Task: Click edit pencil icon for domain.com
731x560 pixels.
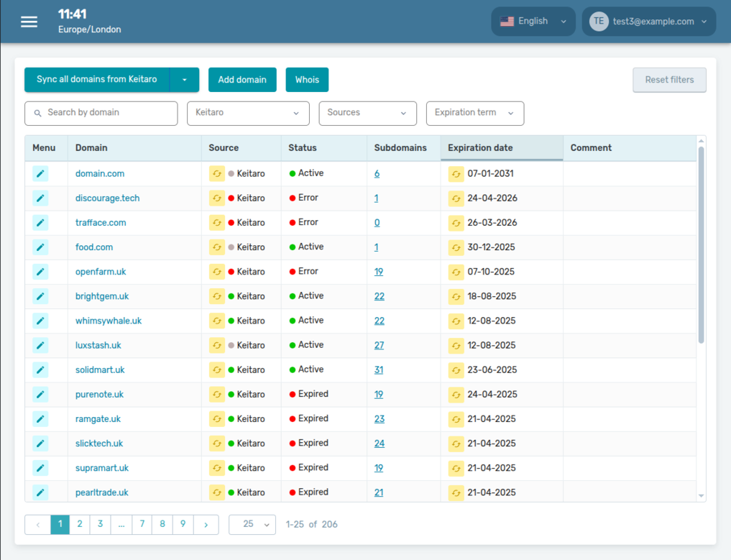Action: (40, 174)
